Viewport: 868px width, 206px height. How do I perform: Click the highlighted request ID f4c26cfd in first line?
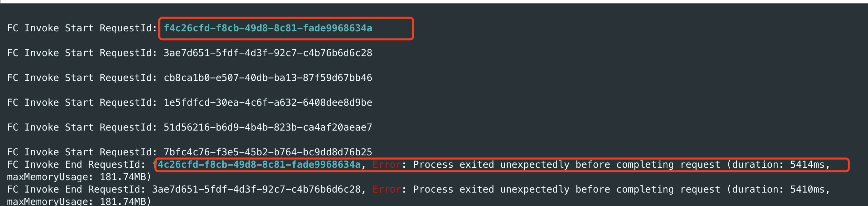point(268,28)
